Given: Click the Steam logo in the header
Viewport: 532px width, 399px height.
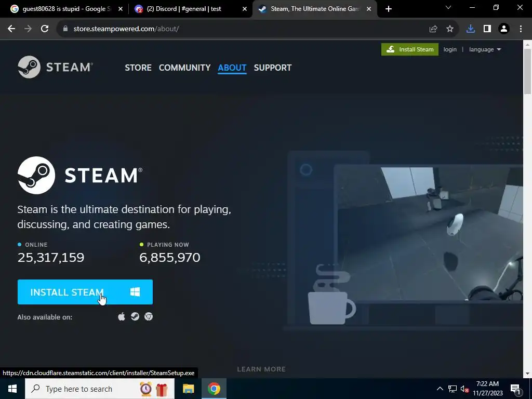Looking at the screenshot, I should tap(55, 67).
